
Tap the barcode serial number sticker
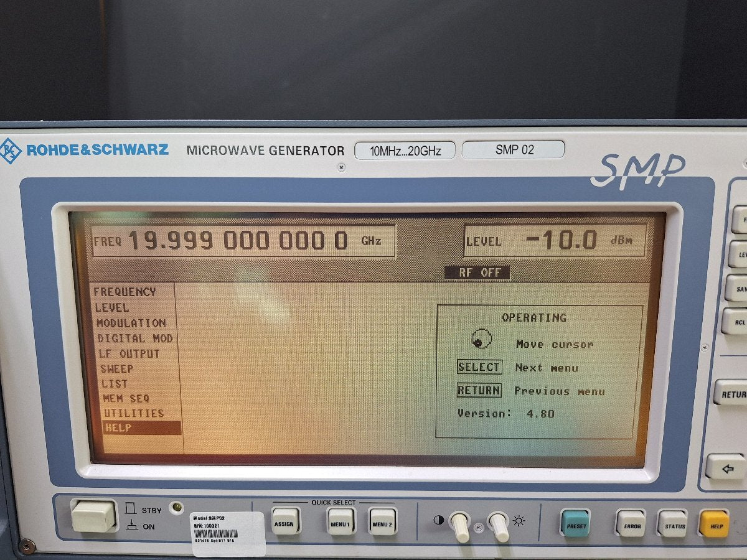pyautogui.click(x=228, y=533)
